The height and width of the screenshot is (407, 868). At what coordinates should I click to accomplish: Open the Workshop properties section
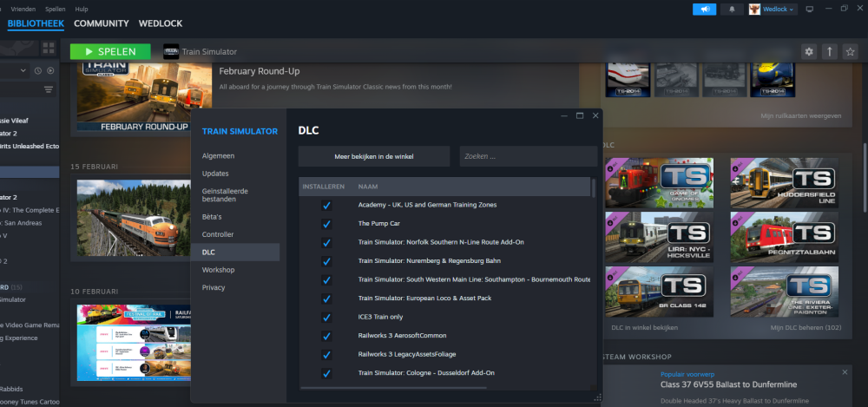(x=218, y=270)
